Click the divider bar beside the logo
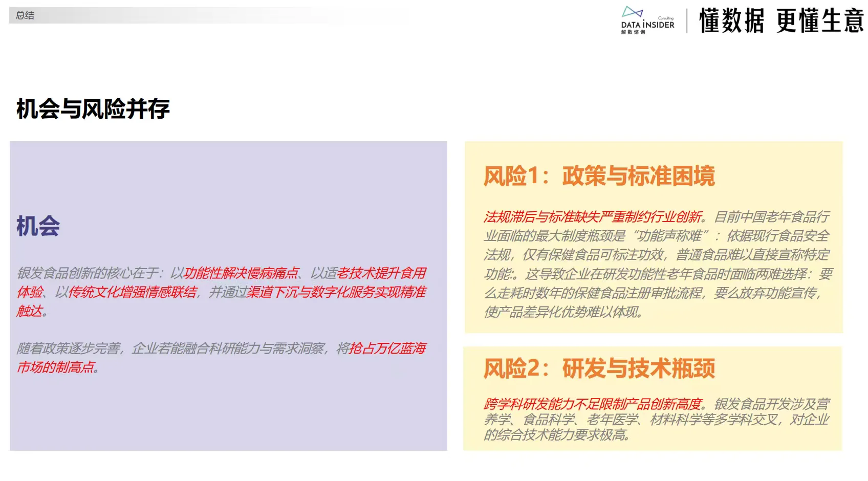Viewport: 868px width, 481px height. pyautogui.click(x=688, y=19)
